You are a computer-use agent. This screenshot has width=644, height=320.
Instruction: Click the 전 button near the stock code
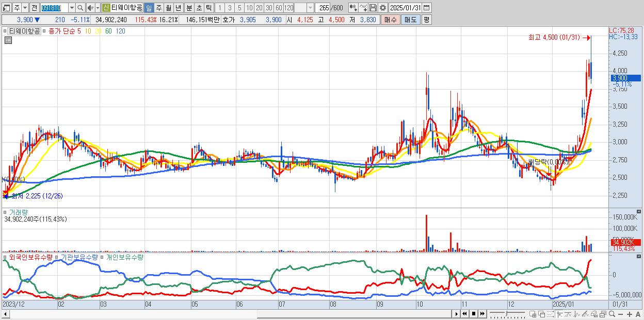point(34,8)
